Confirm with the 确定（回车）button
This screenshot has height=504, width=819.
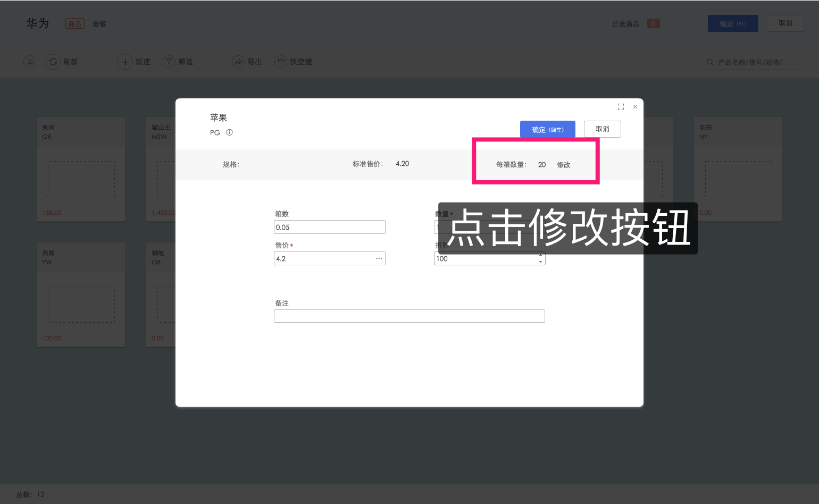547,129
